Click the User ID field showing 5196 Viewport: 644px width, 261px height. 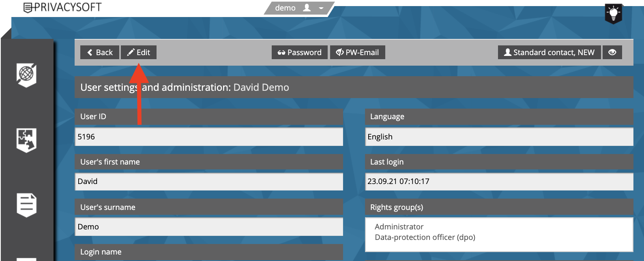coord(209,137)
